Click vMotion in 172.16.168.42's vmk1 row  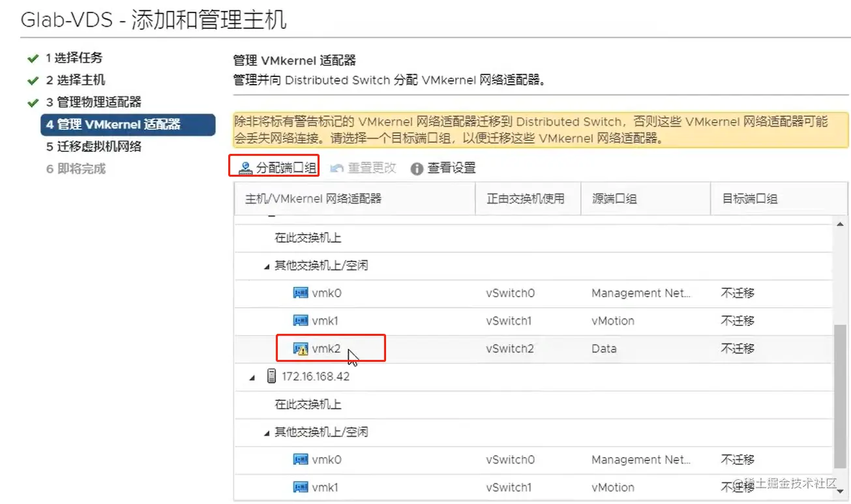coord(613,487)
